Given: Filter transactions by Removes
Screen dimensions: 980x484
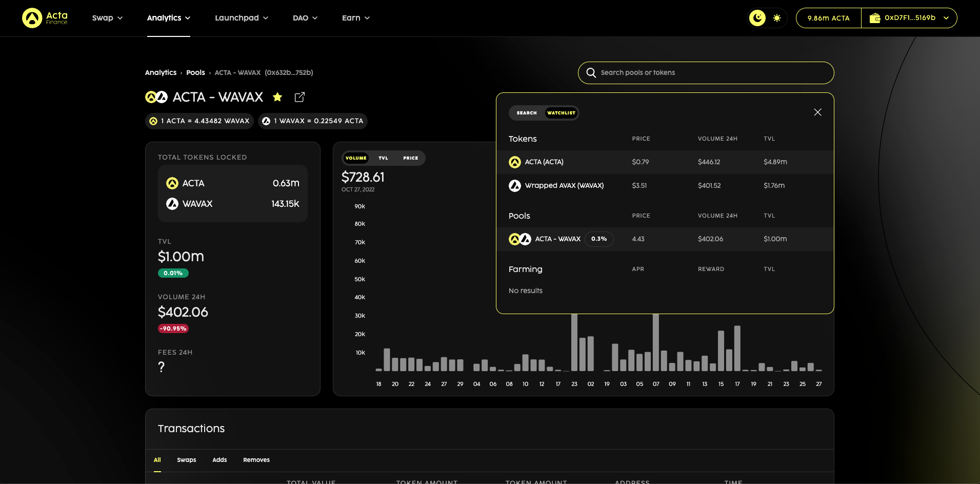Looking at the screenshot, I should point(256,460).
